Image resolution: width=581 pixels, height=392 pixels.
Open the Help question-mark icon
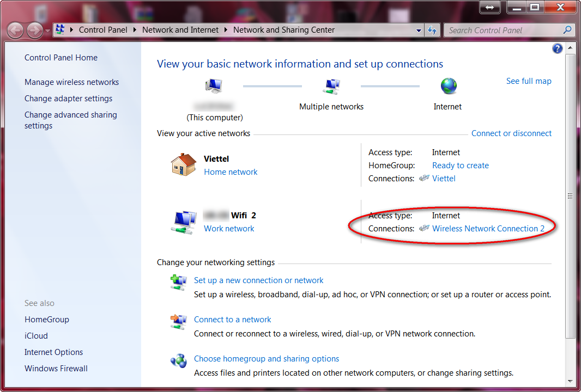pyautogui.click(x=557, y=48)
